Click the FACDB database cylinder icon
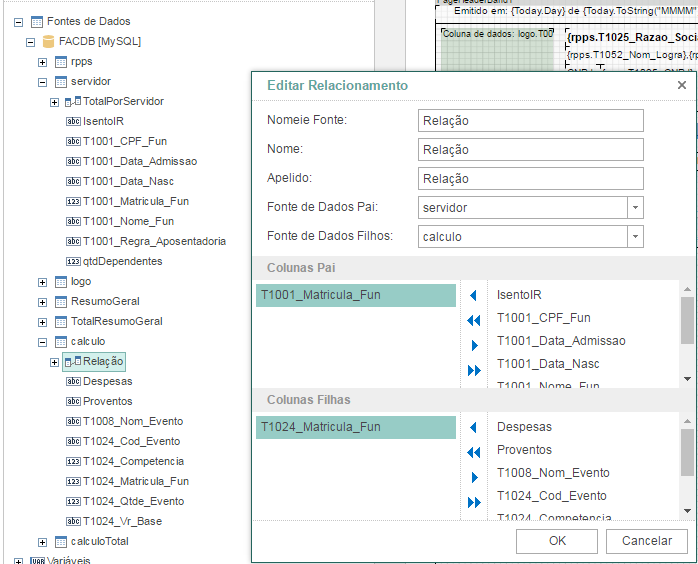Viewport: 698px width, 564px height. 49,41
